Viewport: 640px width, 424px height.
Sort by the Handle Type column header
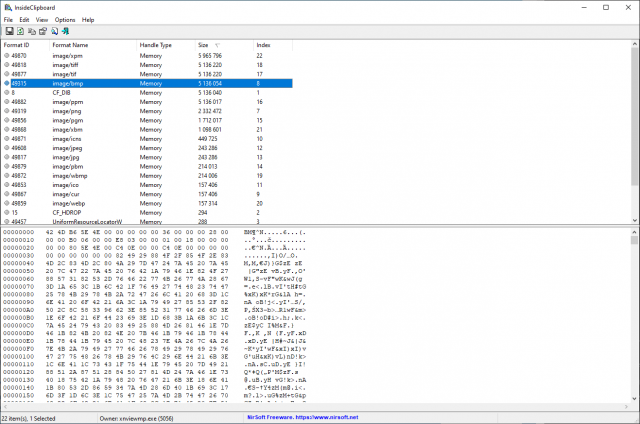[x=165, y=45]
